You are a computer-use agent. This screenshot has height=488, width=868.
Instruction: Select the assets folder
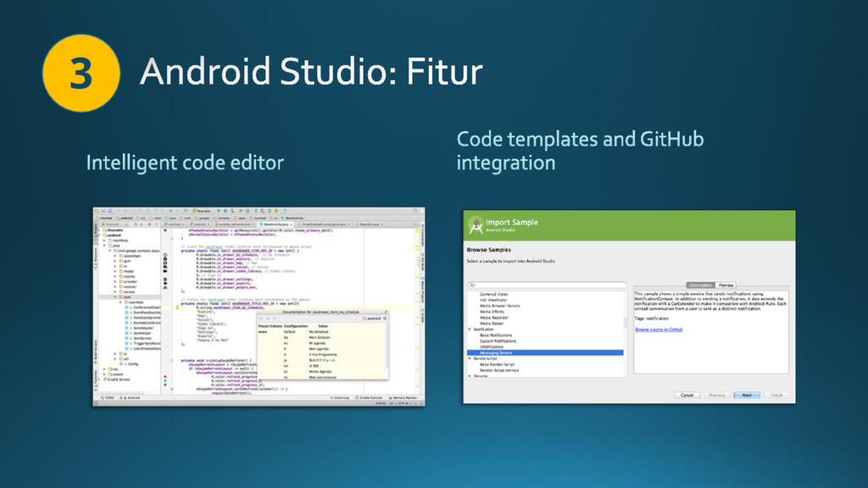[x=115, y=374]
